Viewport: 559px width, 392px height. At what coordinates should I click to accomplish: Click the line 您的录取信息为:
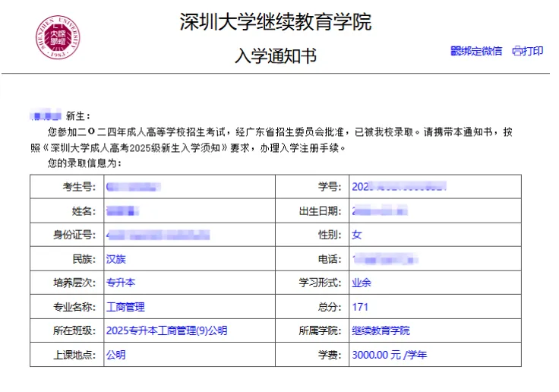point(84,163)
